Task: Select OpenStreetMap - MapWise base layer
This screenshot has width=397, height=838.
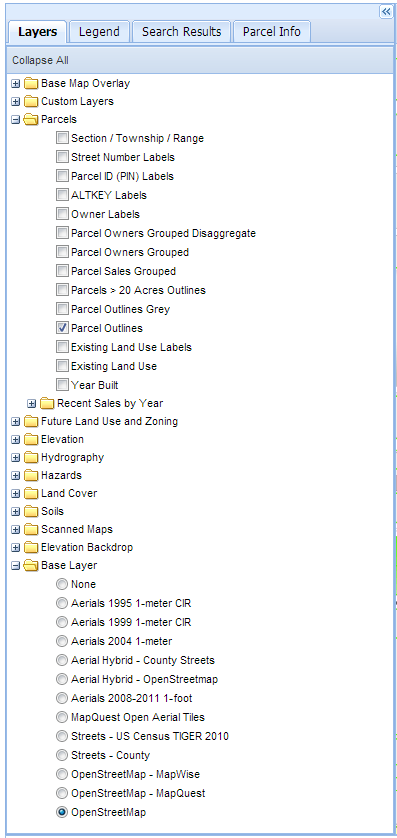Action: click(63, 774)
